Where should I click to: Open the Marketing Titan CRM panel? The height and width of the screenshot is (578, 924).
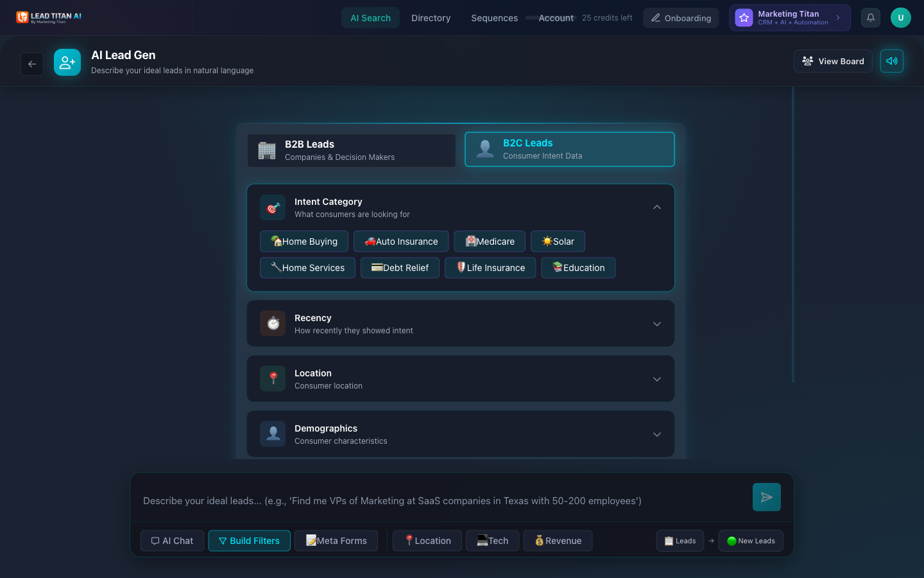[x=789, y=17]
